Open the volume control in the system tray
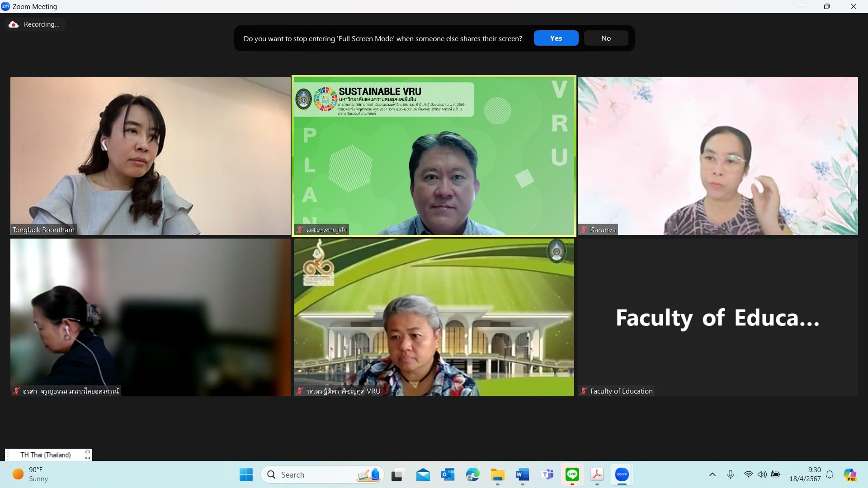Image resolution: width=868 pixels, height=488 pixels. click(x=762, y=474)
